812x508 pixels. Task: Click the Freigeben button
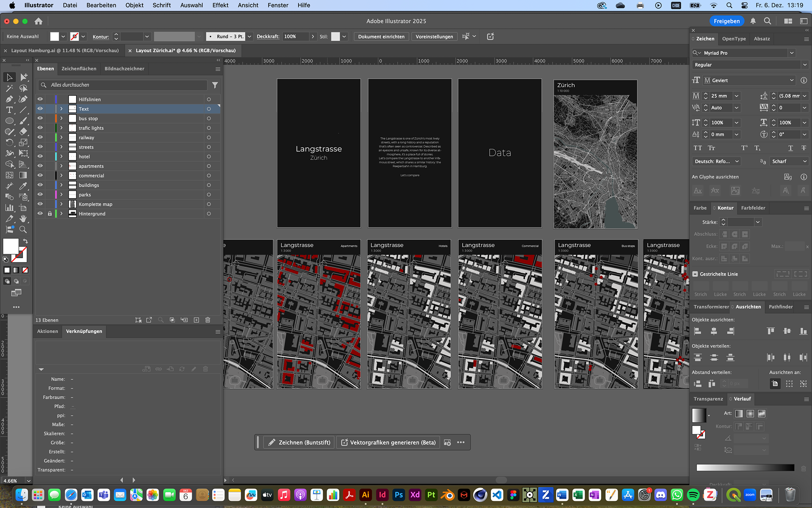coord(727,21)
